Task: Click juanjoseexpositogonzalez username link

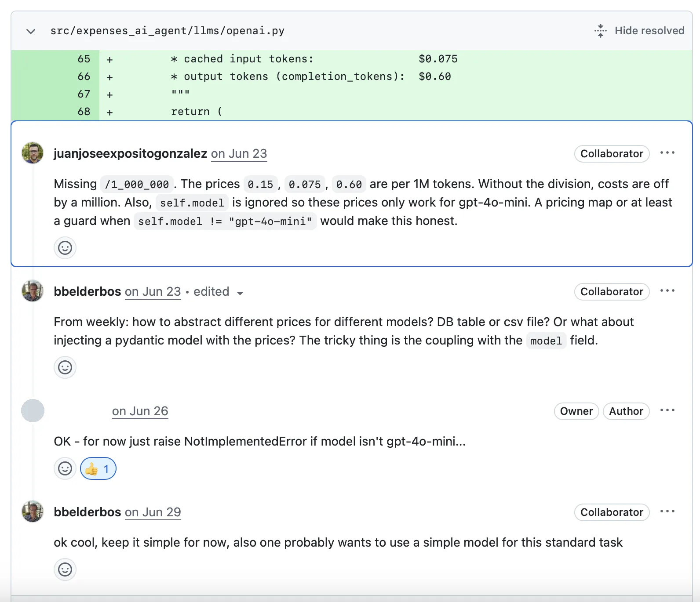Action: (x=131, y=154)
